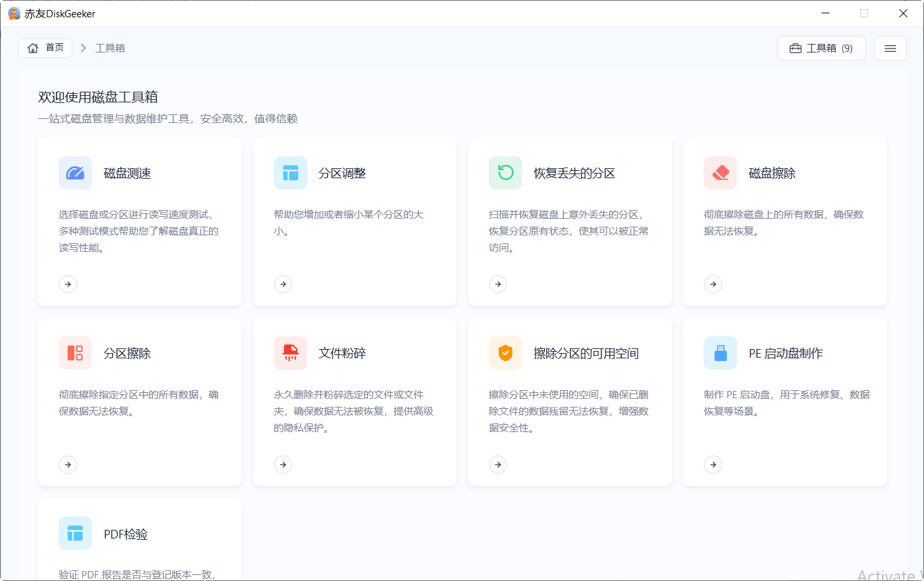Click the 磁盘测速 card title
The width and height of the screenshot is (924, 581).
[x=127, y=174]
